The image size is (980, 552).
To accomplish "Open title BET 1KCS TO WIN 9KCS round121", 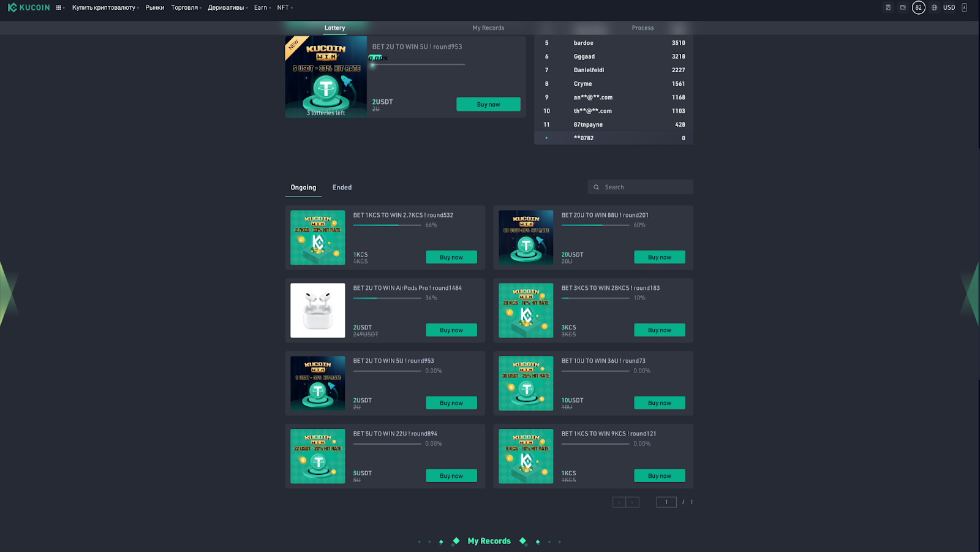I will (x=609, y=434).
